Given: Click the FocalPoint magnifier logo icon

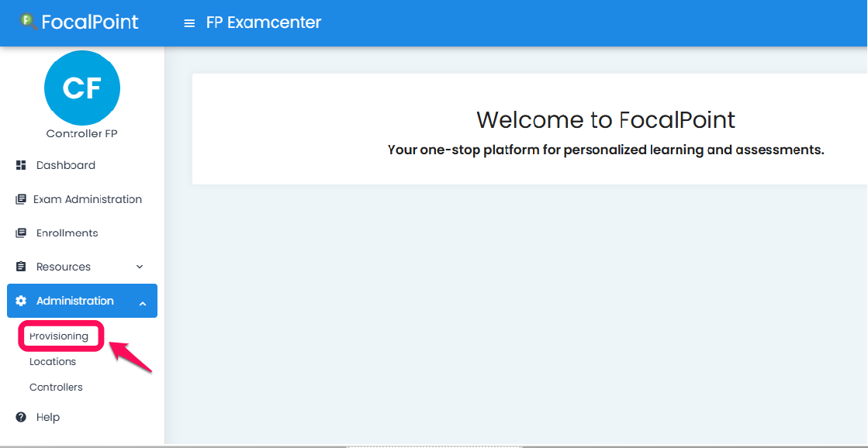Looking at the screenshot, I should click(29, 22).
